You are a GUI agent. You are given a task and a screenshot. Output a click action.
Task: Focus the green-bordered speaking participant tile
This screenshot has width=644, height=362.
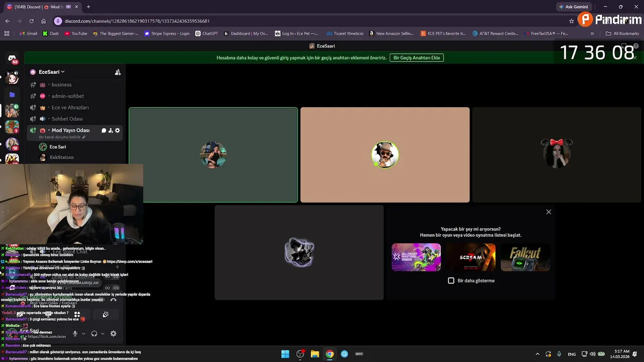pos(213,155)
